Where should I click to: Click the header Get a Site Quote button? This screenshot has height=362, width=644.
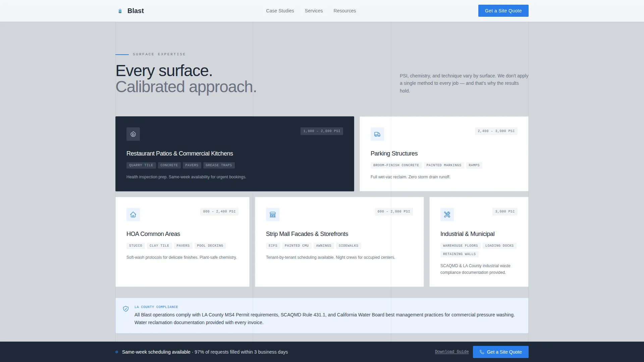503,11
